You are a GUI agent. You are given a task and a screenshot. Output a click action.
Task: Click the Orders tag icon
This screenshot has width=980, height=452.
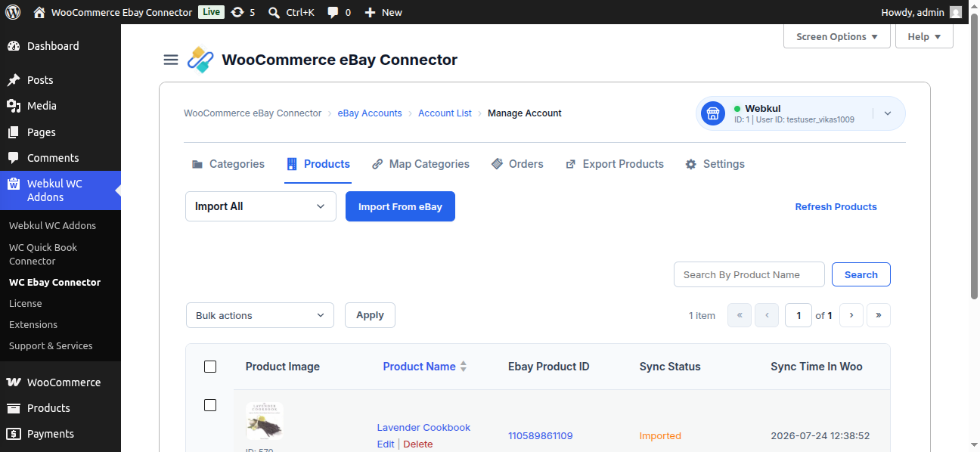[x=497, y=164]
